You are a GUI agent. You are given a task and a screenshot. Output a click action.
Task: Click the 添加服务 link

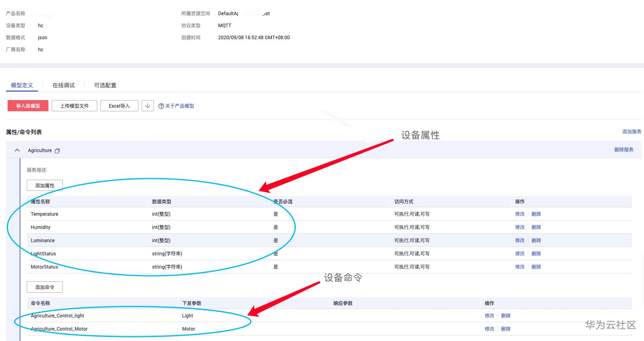632,132
